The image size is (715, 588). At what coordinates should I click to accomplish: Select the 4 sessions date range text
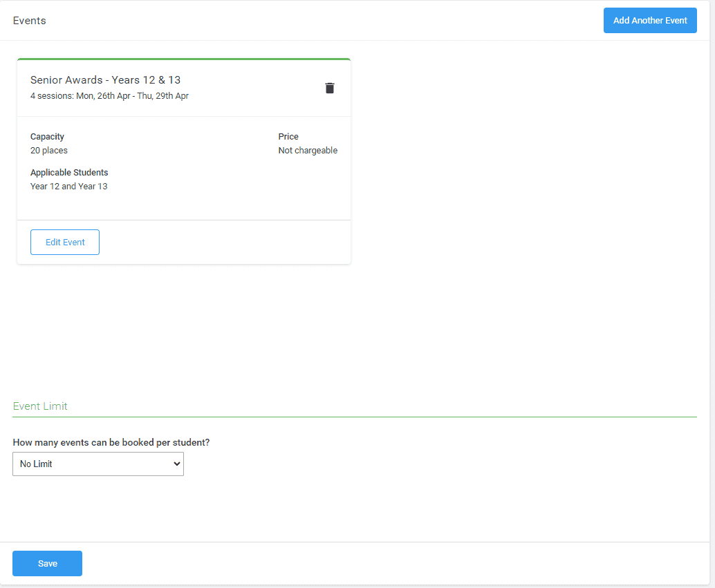tap(109, 96)
